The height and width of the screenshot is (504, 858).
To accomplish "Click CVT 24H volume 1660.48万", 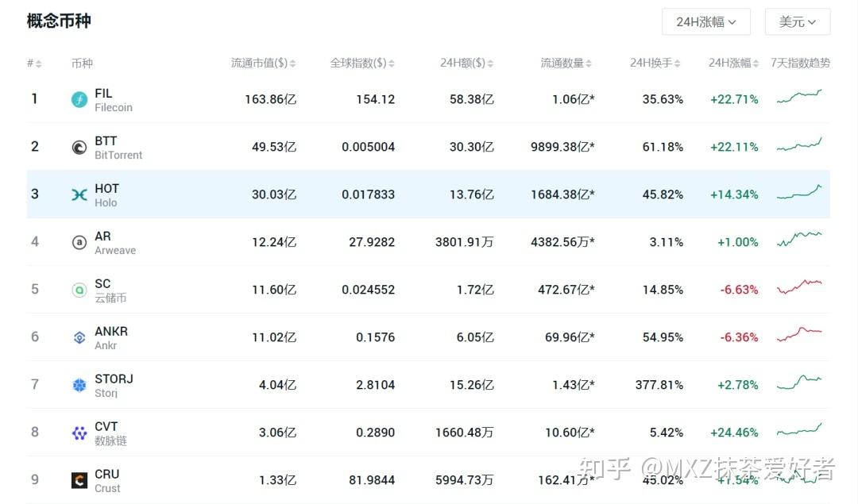I will (x=464, y=433).
